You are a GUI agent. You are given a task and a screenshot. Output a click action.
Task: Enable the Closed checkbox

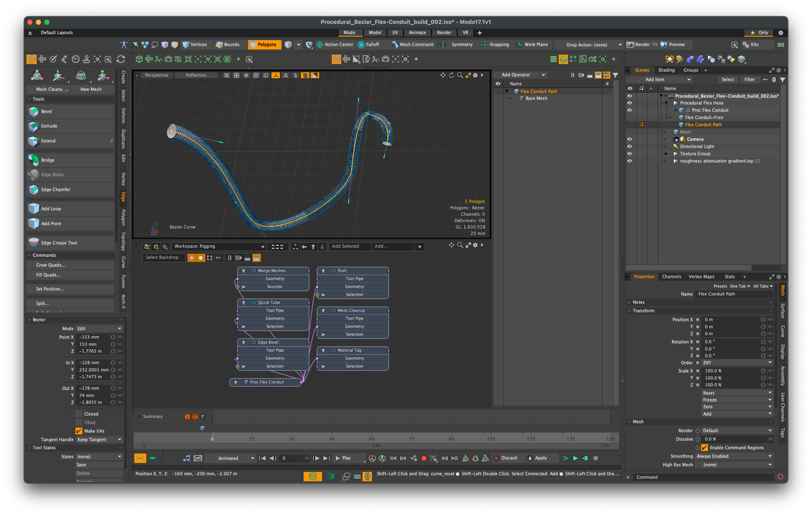pyautogui.click(x=79, y=414)
